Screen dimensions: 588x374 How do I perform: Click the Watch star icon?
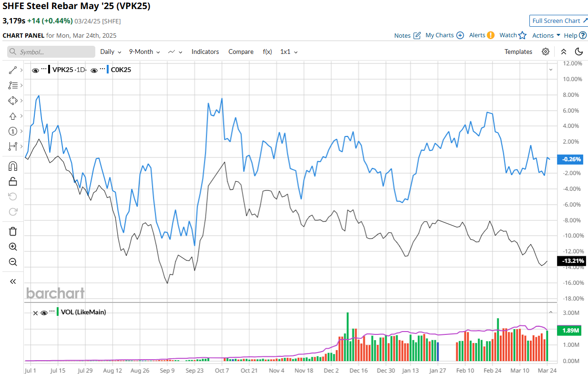pyautogui.click(x=523, y=35)
